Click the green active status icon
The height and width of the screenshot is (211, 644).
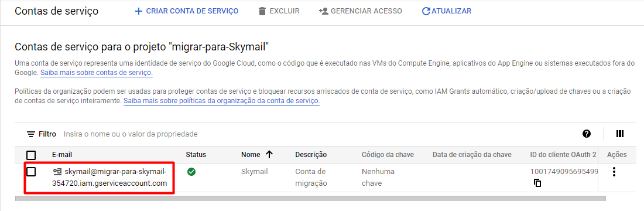(191, 172)
